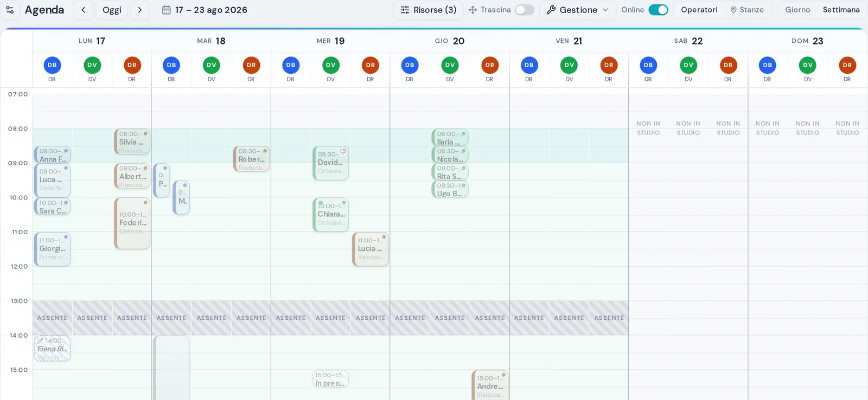This screenshot has height=400, width=868.
Task: Select Monday's DB operator avatar
Action: tap(52, 65)
